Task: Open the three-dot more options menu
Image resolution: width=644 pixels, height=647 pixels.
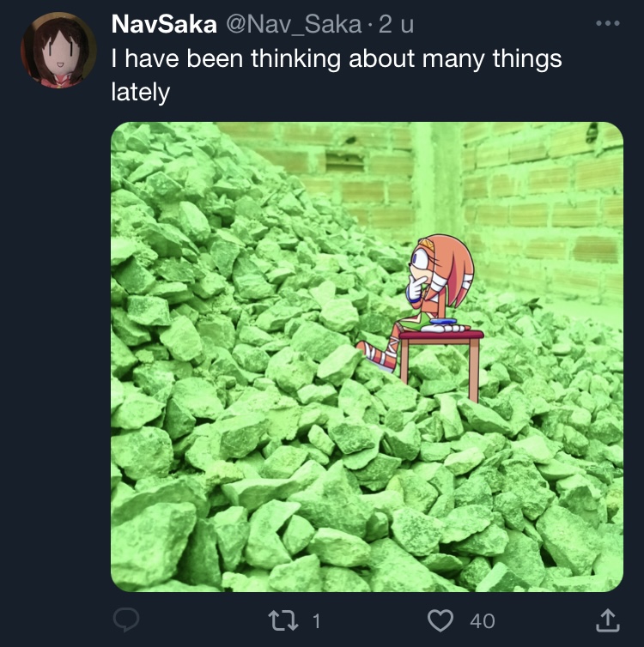Action: [x=606, y=23]
